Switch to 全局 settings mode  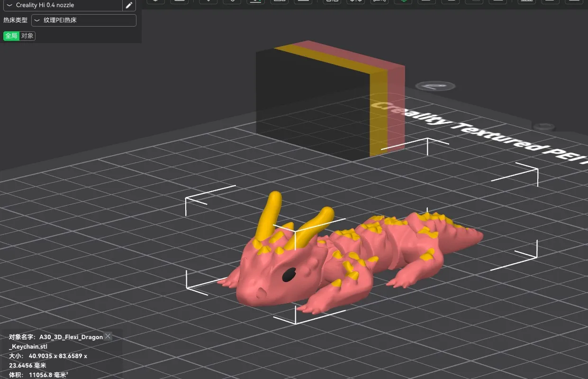pos(11,36)
